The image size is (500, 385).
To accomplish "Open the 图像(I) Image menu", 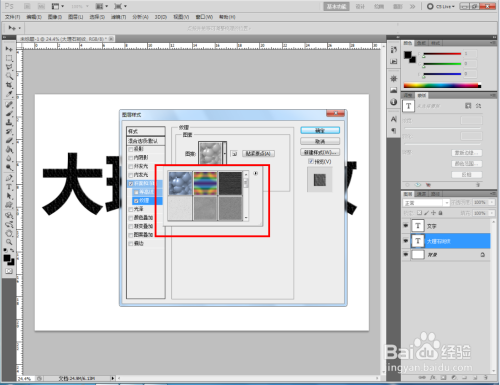I will pyautogui.click(x=55, y=17).
